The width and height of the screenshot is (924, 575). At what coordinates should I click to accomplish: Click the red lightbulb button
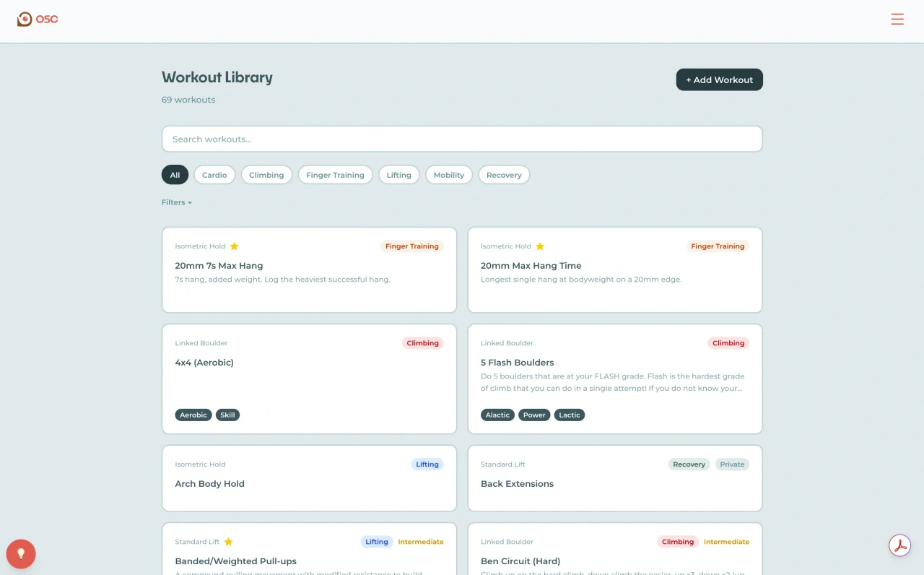(x=21, y=554)
